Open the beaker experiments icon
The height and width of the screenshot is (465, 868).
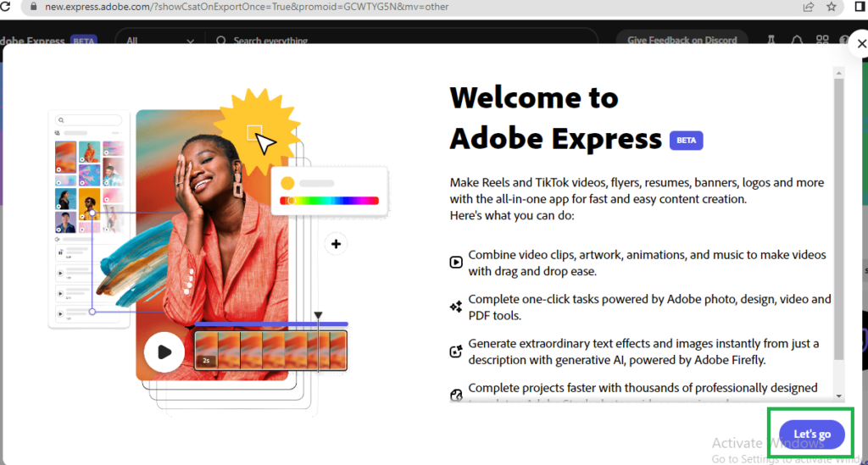771,40
